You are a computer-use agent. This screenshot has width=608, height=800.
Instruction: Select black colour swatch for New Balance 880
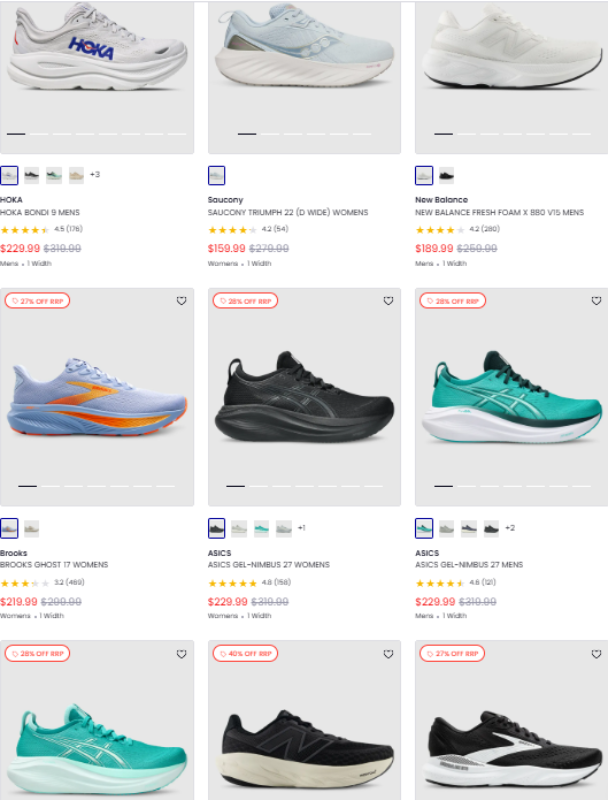click(x=446, y=175)
